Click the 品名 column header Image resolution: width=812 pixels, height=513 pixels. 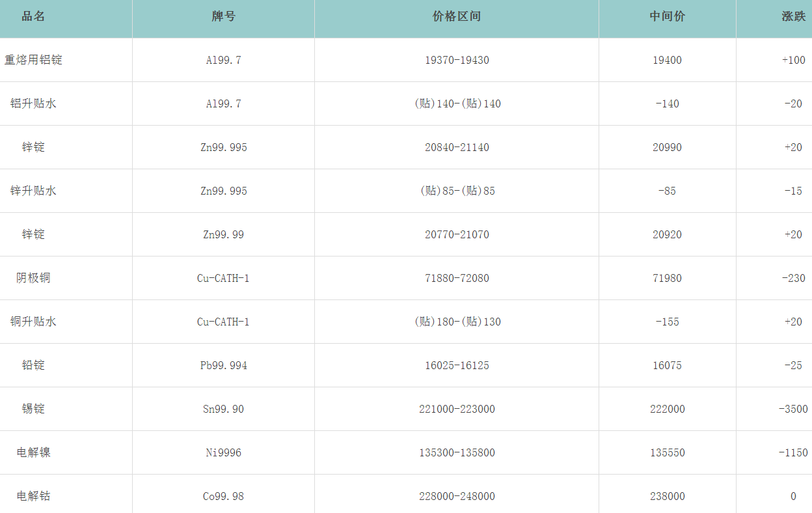33,17
